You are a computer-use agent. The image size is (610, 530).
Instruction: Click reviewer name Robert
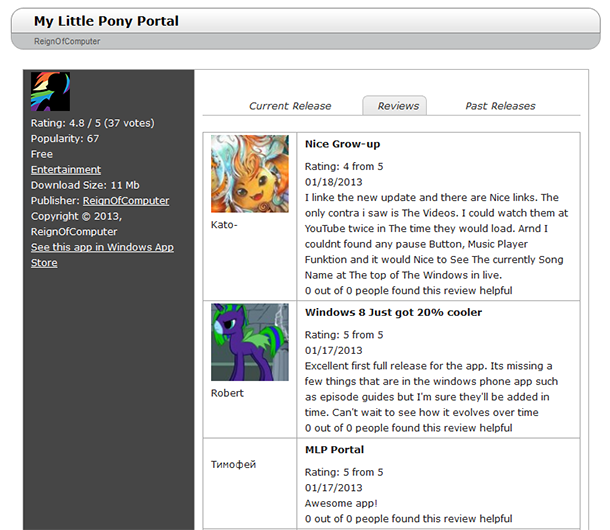point(227,393)
